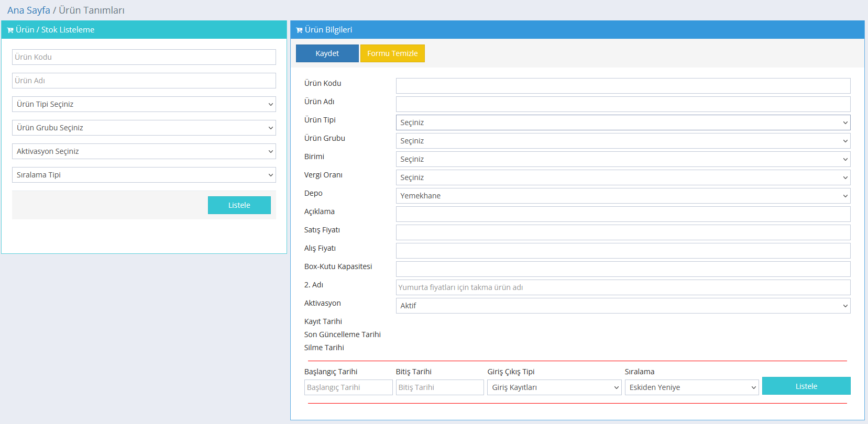The width and height of the screenshot is (868, 424).
Task: Expand the Ürün Grubu Seçiniz filter dropdown
Action: point(144,128)
